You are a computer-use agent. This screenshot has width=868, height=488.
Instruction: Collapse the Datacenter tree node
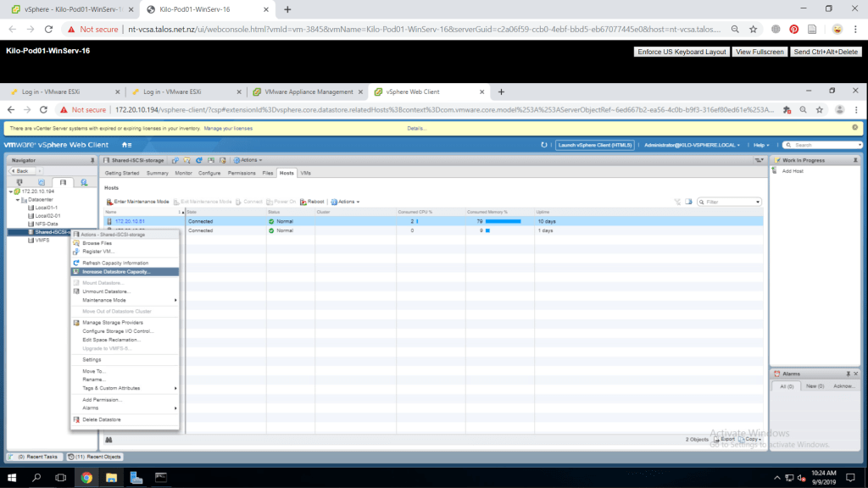point(19,200)
